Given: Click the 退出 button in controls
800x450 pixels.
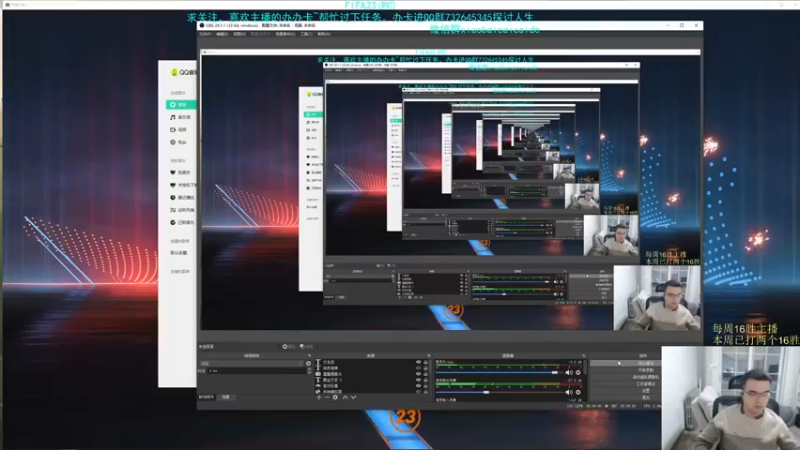Looking at the screenshot, I should pyautogui.click(x=625, y=397).
